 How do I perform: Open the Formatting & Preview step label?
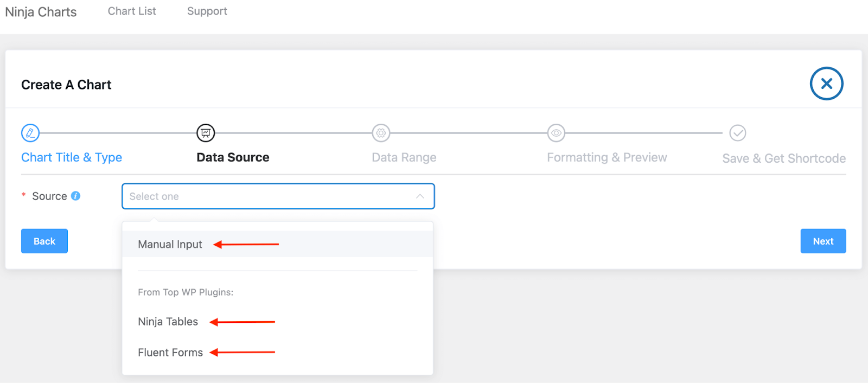tap(607, 157)
